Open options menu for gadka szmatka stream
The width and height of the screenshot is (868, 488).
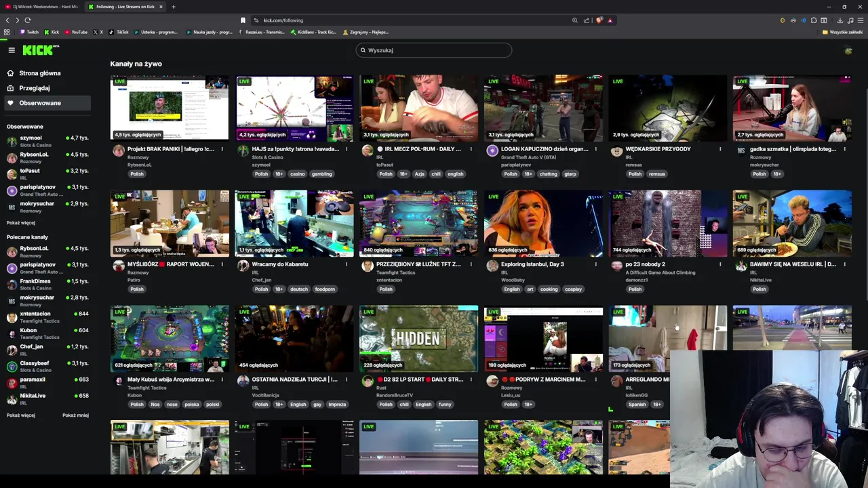(844, 149)
